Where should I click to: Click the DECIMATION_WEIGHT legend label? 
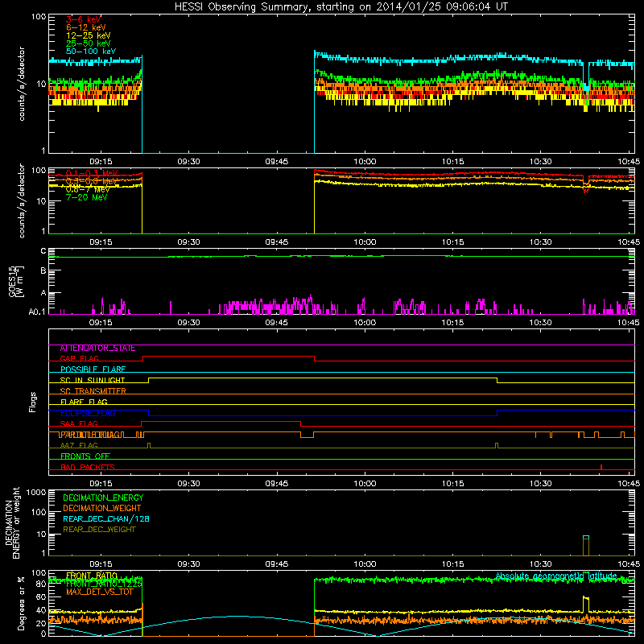point(102,508)
